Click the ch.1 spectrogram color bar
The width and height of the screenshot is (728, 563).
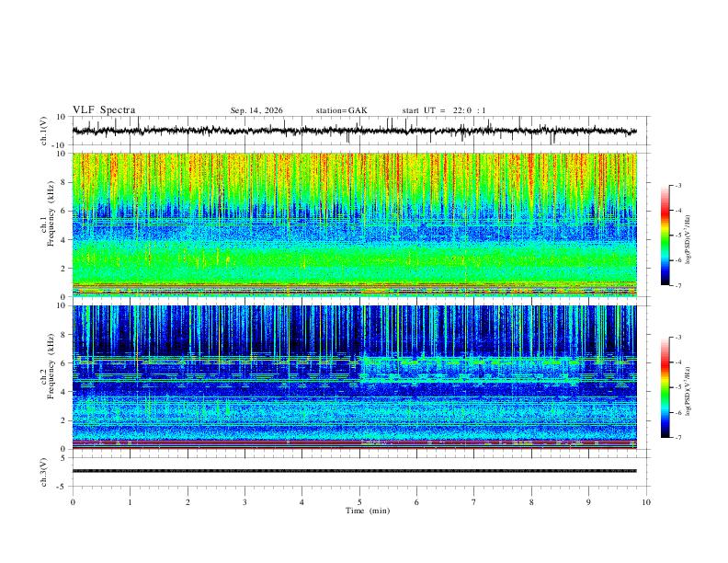[x=665, y=236]
